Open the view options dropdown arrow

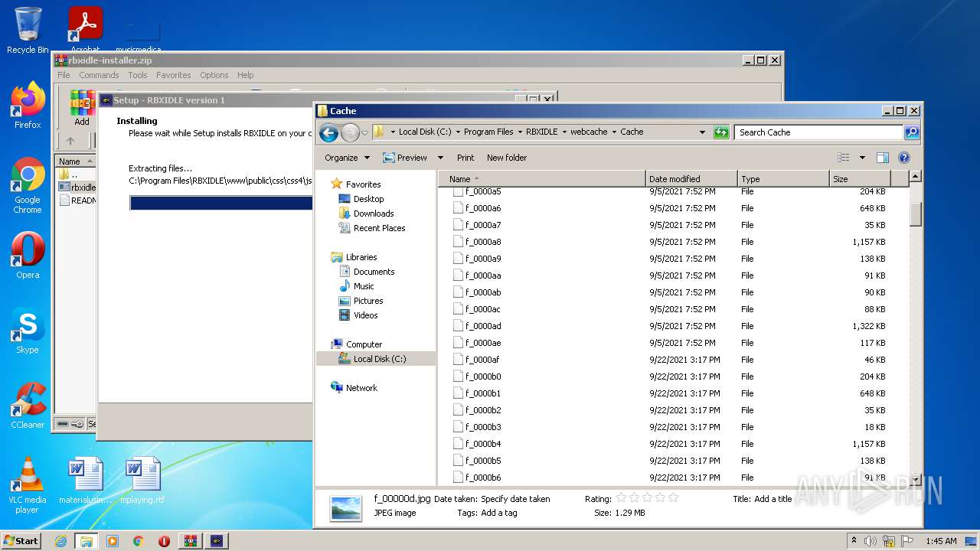pos(862,158)
